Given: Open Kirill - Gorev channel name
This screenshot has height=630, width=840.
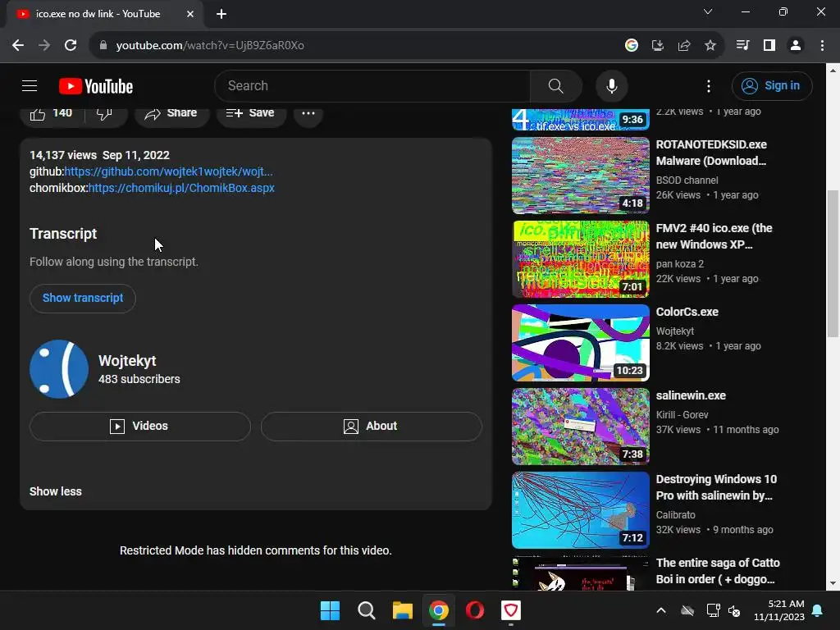Looking at the screenshot, I should click(x=682, y=415).
